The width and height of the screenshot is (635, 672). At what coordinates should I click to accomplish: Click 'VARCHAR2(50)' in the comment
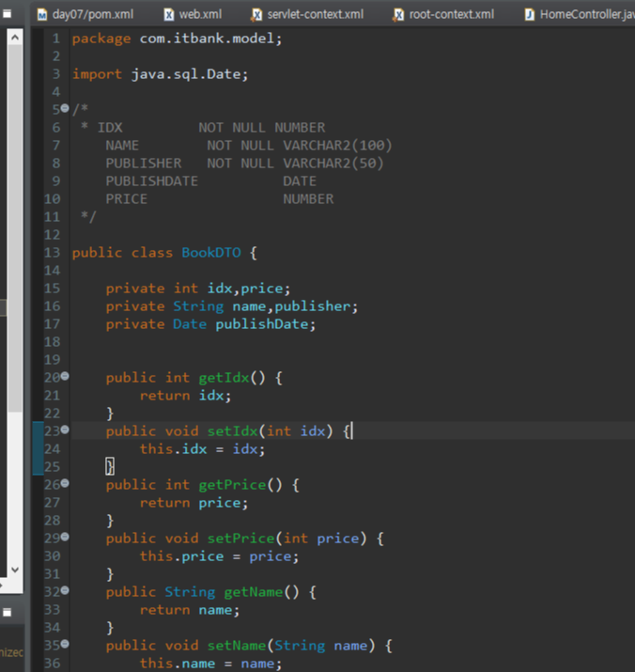click(333, 164)
